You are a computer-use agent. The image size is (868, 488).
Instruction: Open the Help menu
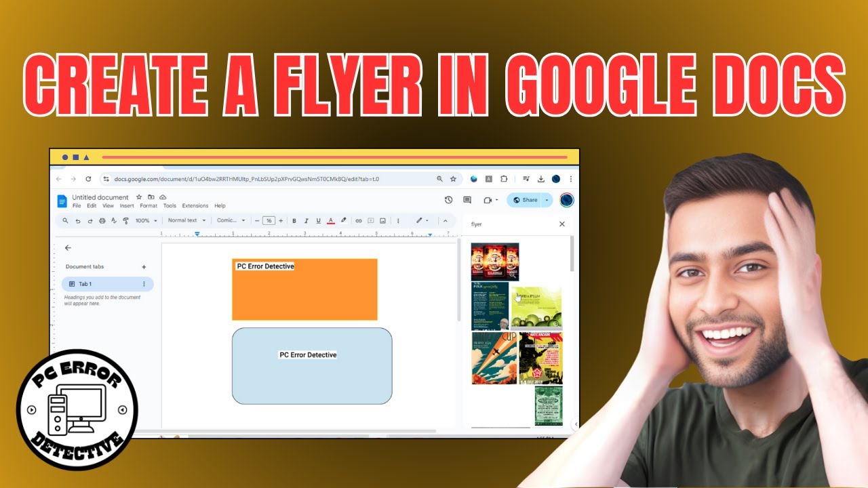220,206
